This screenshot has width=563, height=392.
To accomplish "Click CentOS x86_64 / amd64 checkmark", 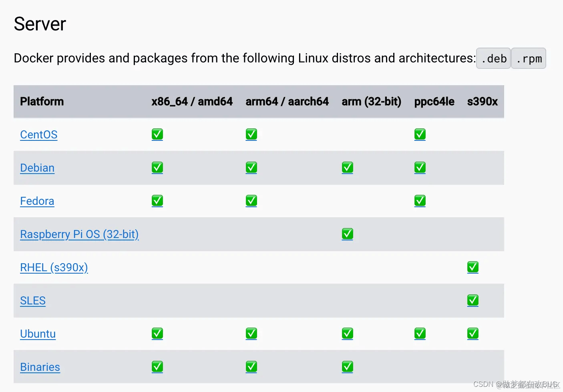I will [x=157, y=134].
